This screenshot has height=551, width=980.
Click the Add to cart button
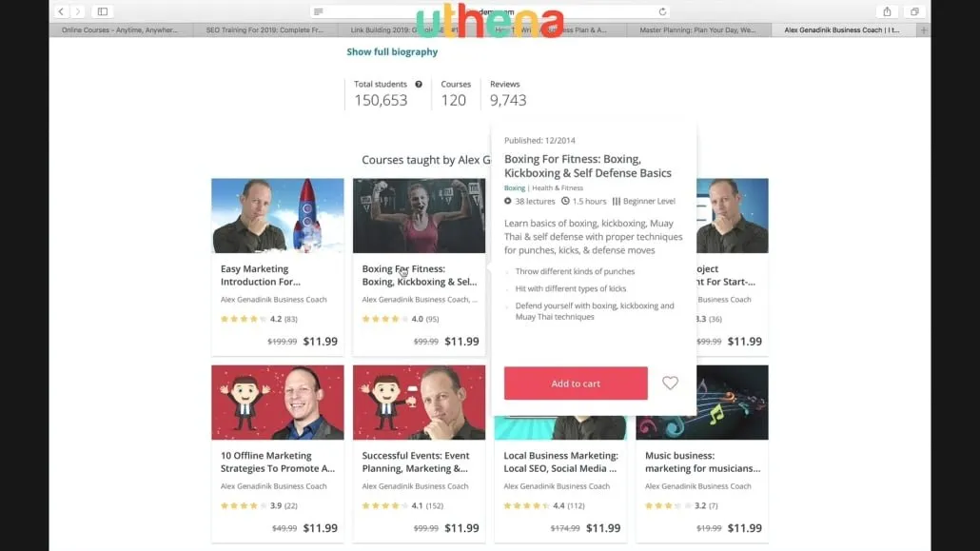pos(576,384)
